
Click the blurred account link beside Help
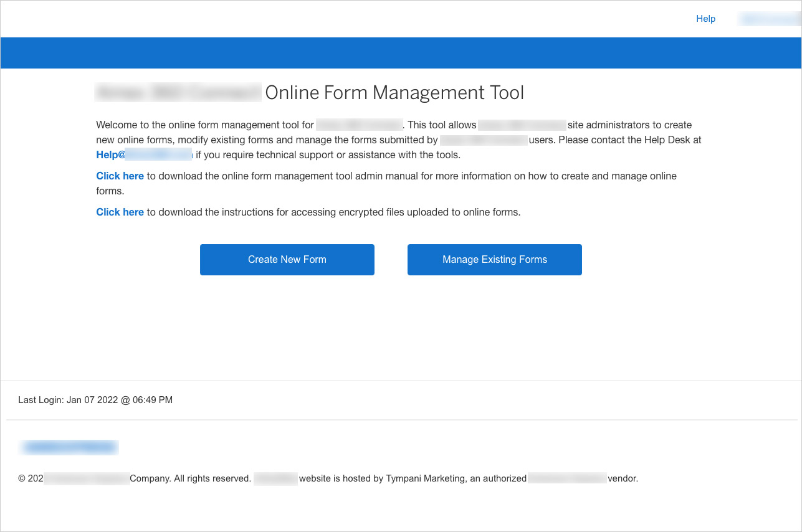click(769, 19)
